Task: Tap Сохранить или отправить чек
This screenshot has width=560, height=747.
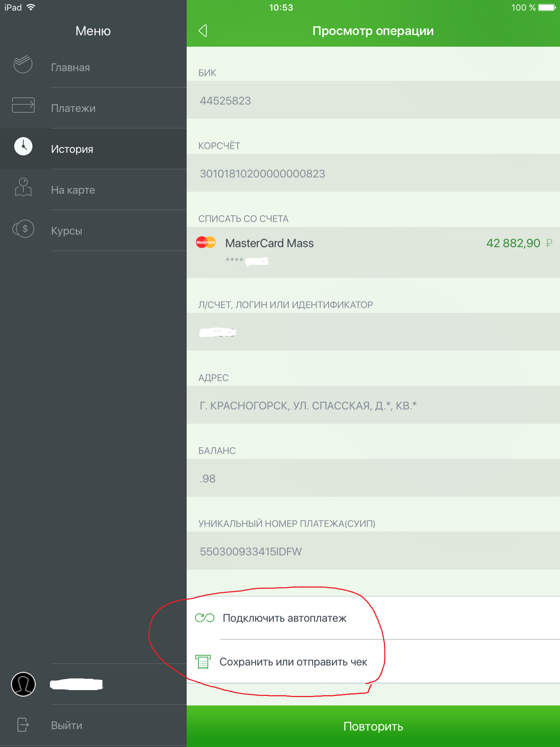Action: click(x=373, y=662)
